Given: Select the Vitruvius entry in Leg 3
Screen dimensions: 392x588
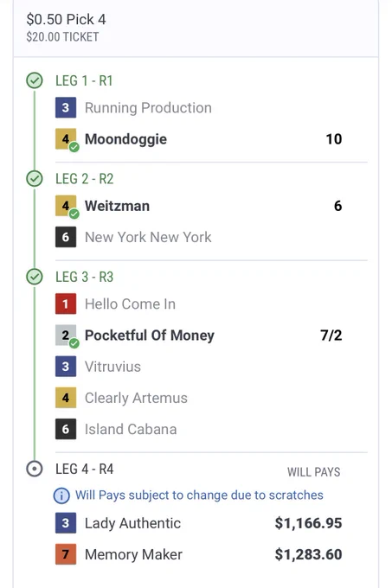Looking at the screenshot, I should 112,367.
